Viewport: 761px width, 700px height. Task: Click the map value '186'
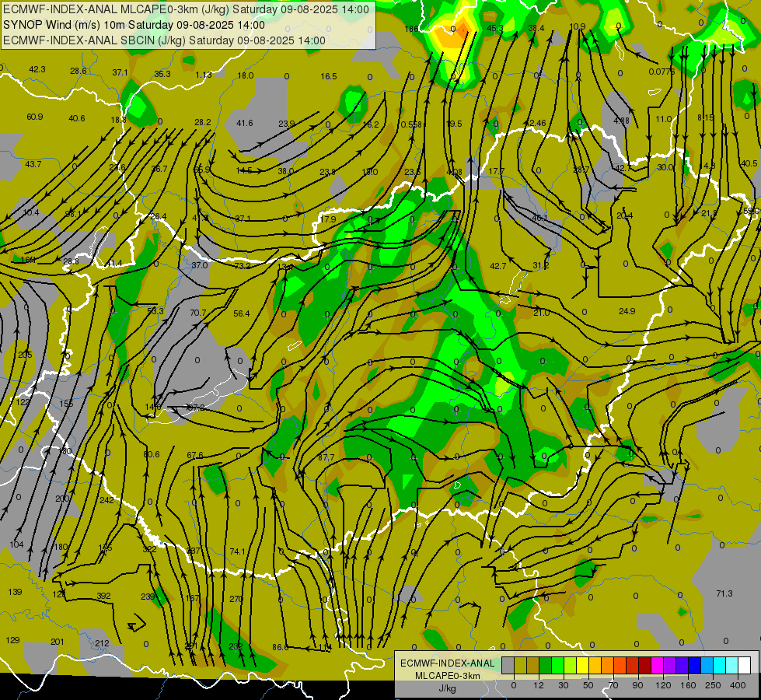click(411, 29)
